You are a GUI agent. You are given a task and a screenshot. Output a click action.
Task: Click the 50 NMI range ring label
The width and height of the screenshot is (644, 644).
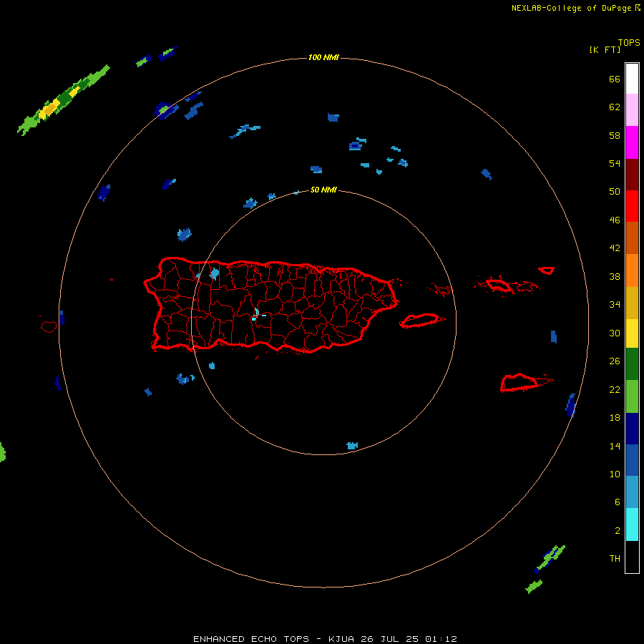coord(323,190)
